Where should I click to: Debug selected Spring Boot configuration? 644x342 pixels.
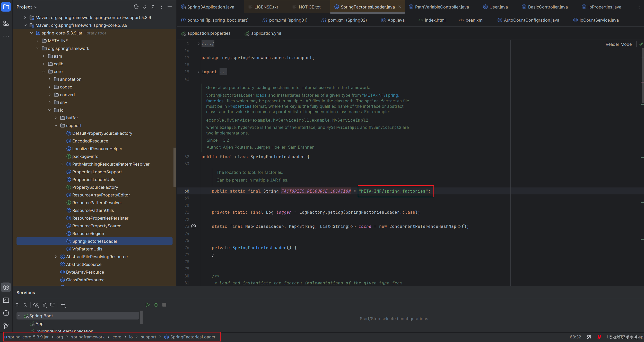tap(156, 305)
